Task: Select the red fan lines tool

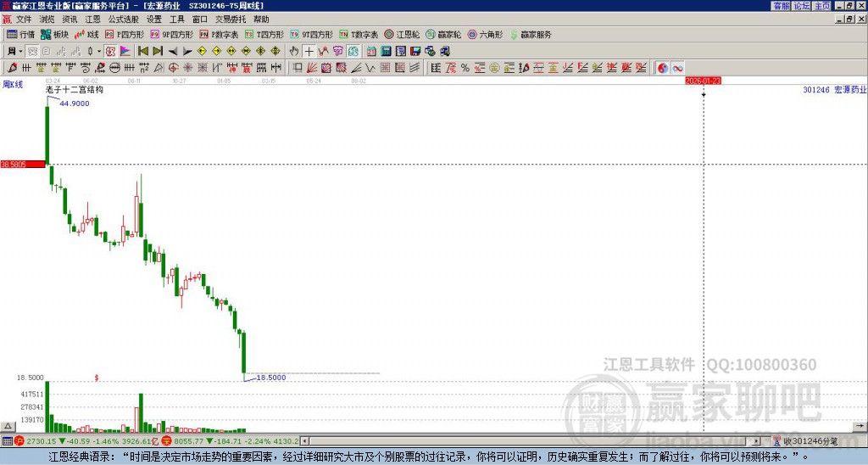Action: click(x=312, y=68)
